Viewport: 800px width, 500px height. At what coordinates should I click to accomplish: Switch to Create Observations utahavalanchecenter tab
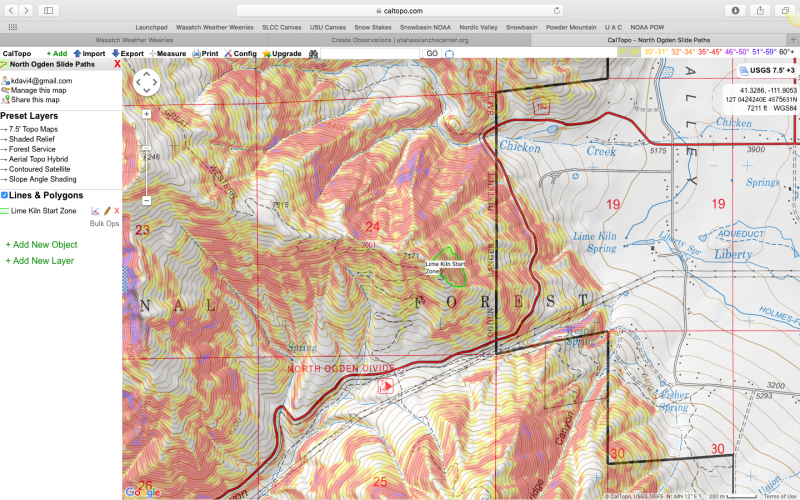(x=399, y=40)
